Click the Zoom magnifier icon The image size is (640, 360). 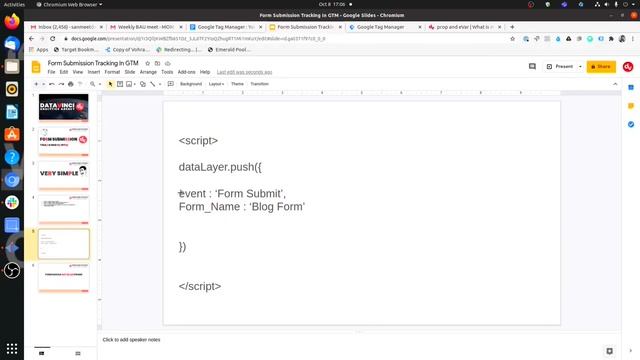pyautogui.click(x=93, y=84)
